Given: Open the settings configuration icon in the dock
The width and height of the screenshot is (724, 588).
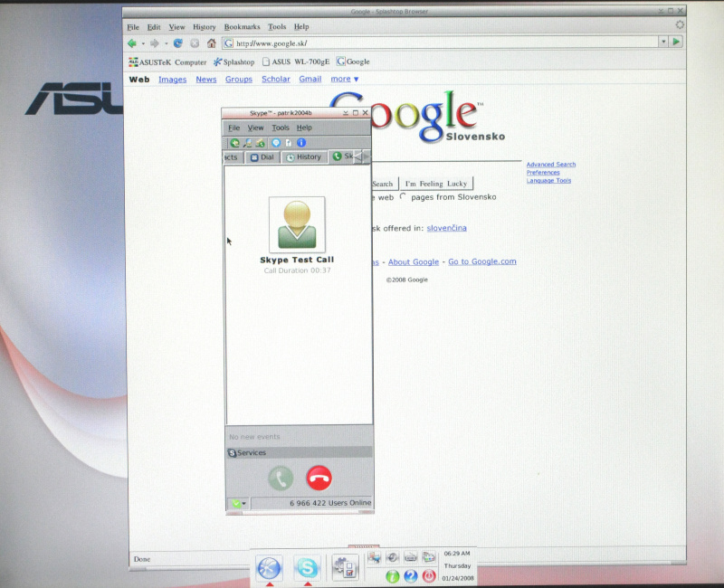Looking at the screenshot, I should click(345, 568).
